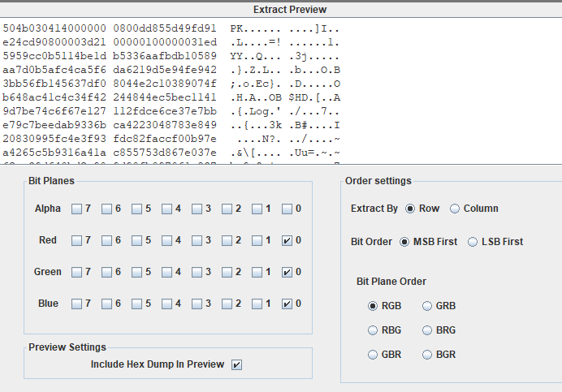The image size is (562, 392).
Task: Uncheck Red bit plane 0
Action: (287, 240)
